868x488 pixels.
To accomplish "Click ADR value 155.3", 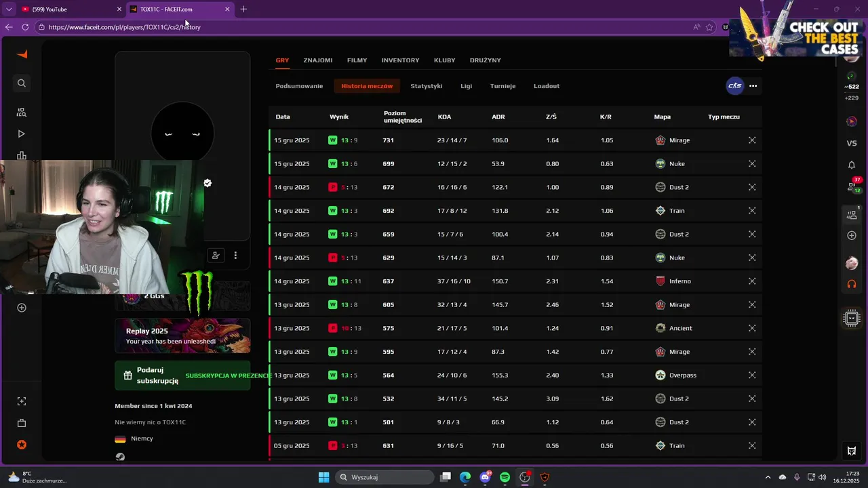I will [500, 375].
